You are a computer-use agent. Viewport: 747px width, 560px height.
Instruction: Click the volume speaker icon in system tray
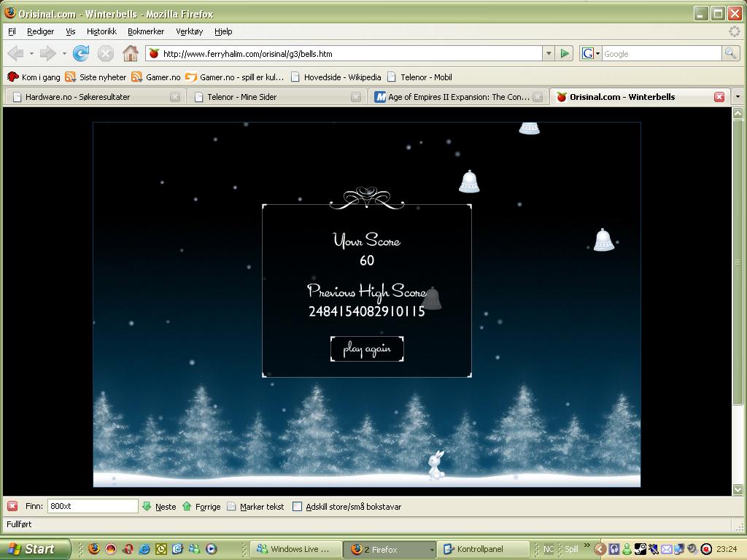tap(693, 549)
